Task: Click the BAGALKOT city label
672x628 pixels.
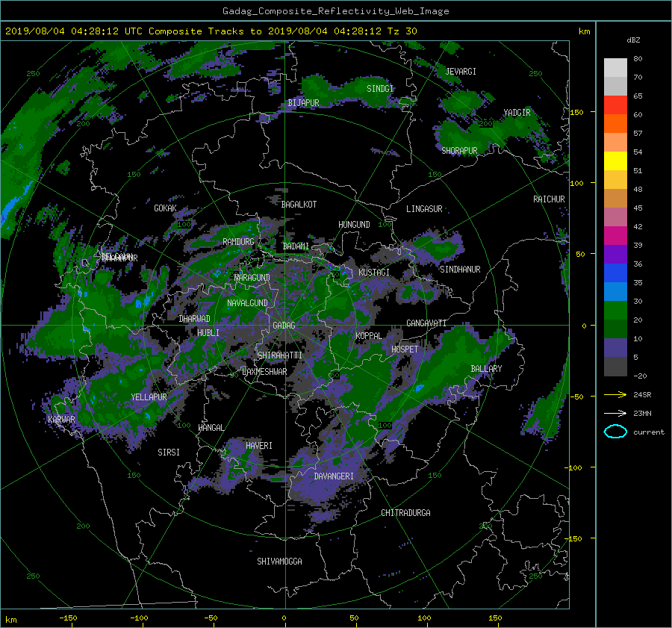Action: [299, 205]
